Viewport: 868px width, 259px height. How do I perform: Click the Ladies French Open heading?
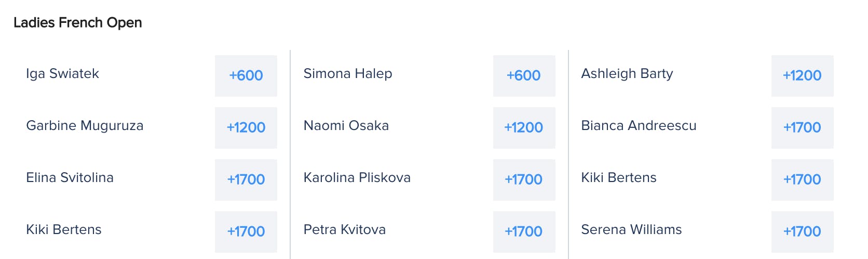coord(78,23)
